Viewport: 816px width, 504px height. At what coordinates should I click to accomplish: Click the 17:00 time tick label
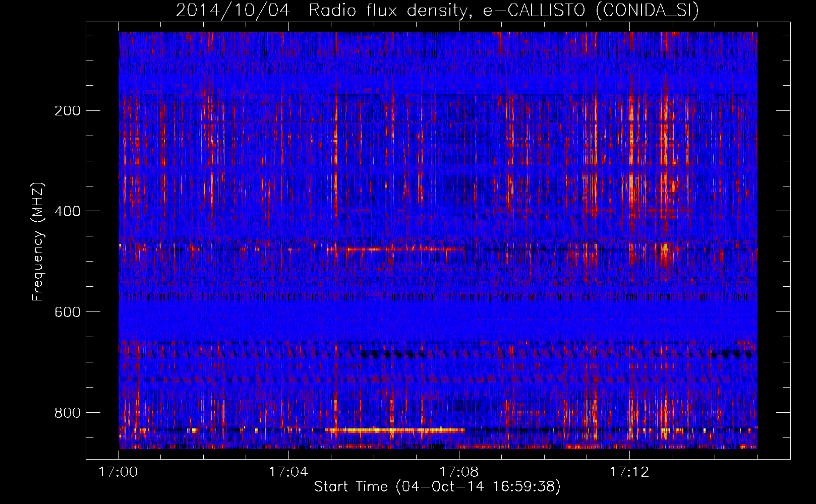(118, 472)
